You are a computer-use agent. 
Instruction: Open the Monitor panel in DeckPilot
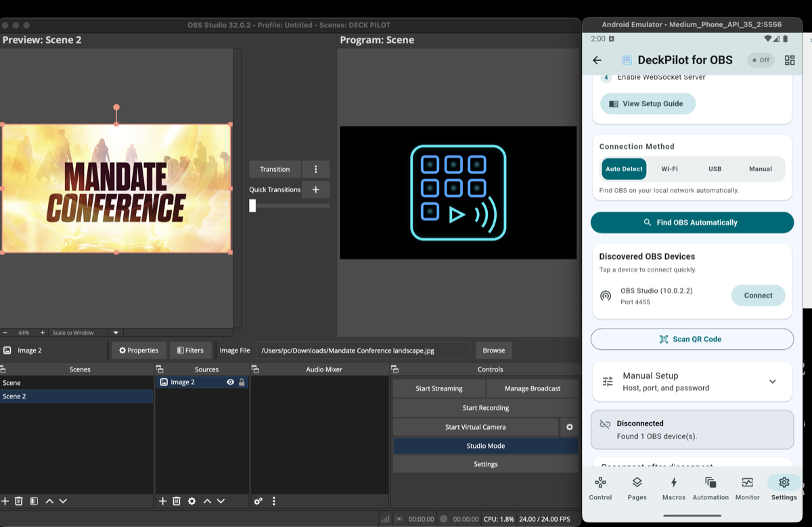[x=747, y=488]
